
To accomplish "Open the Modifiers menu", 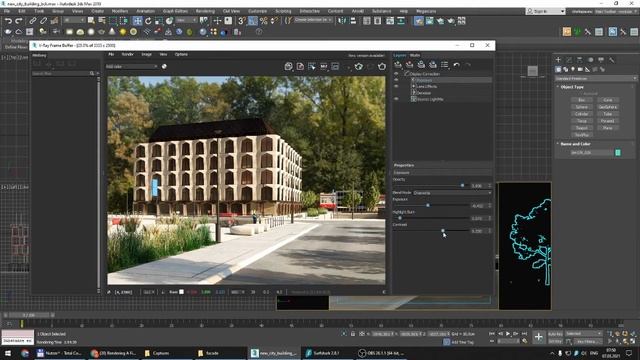I will coord(120,11).
